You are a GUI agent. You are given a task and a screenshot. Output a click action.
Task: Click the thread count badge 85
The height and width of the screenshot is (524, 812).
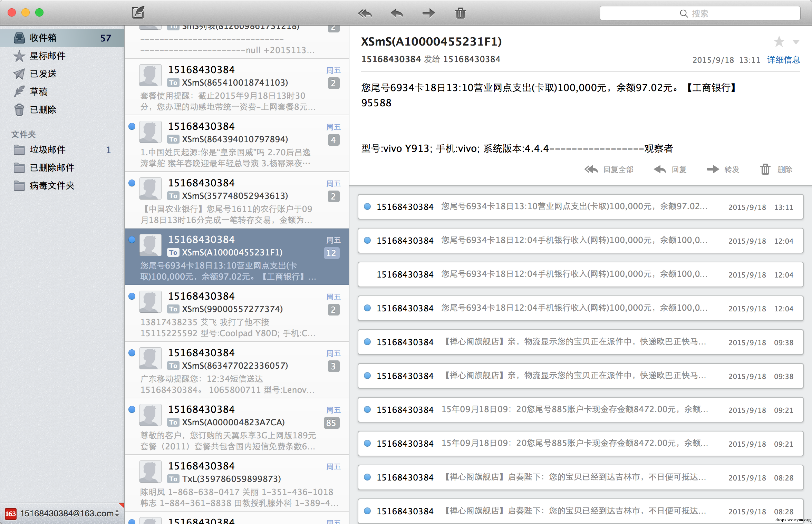click(x=331, y=423)
